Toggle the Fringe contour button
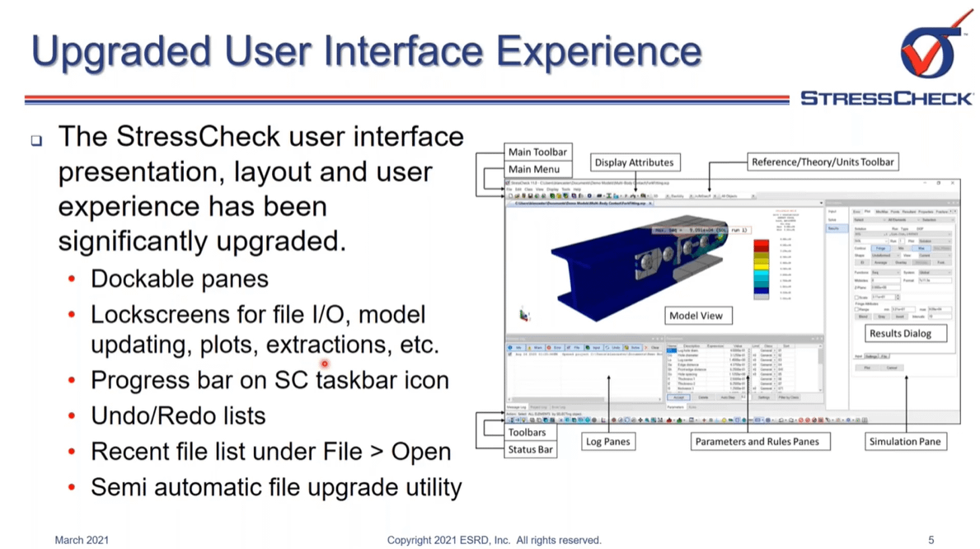Viewport: 980px width, 549px height. point(880,248)
